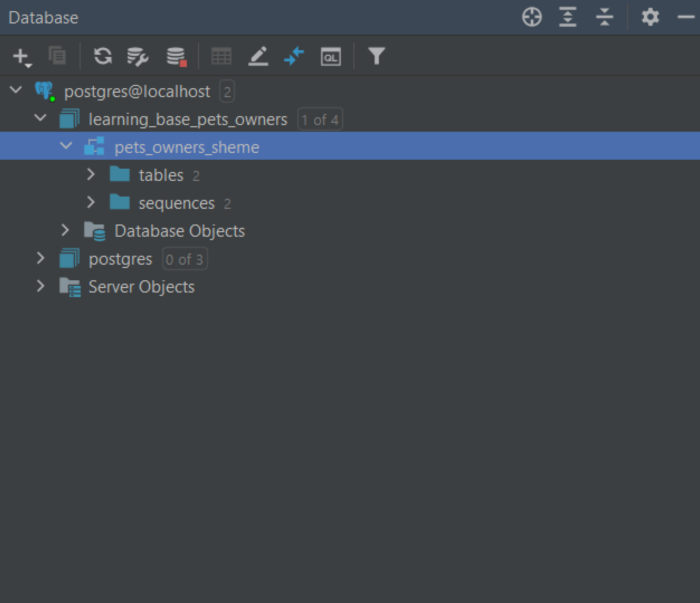Select Server Objects label
Viewport: 700px width, 603px height.
pyautogui.click(x=142, y=287)
